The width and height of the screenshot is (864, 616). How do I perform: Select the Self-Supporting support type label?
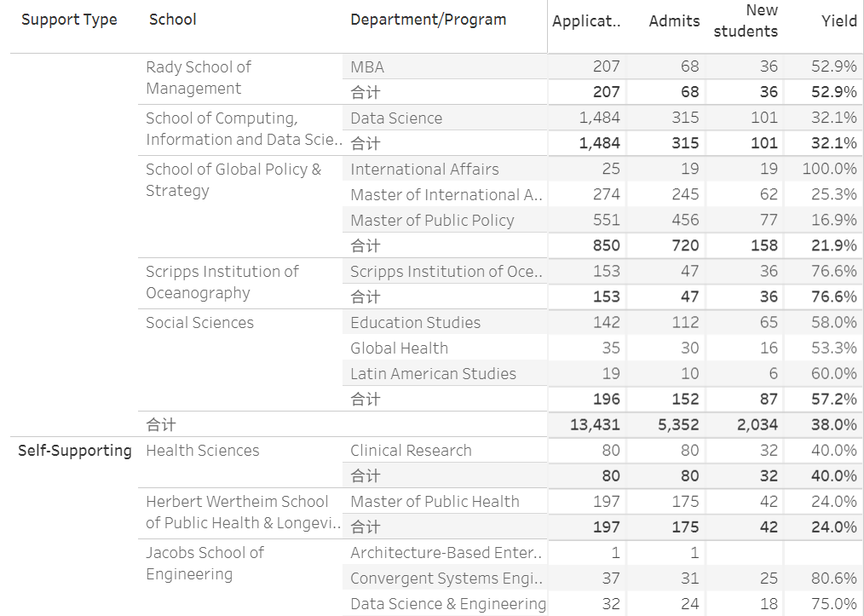point(75,451)
